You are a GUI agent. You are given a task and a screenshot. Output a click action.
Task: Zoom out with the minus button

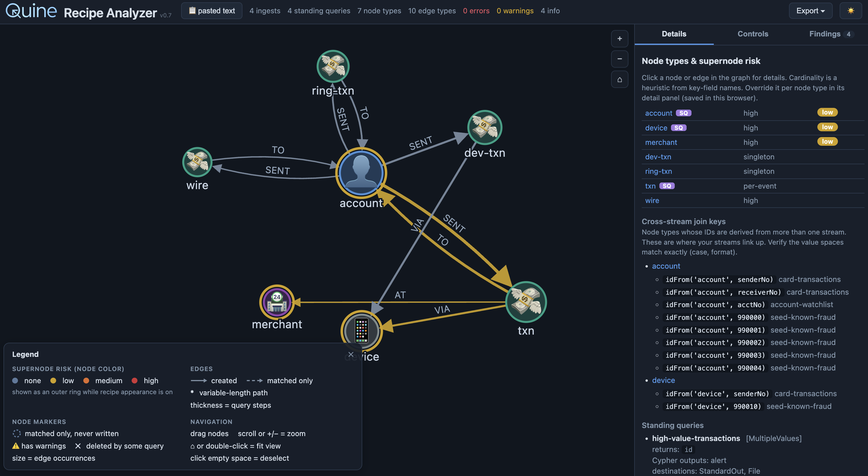click(x=619, y=59)
